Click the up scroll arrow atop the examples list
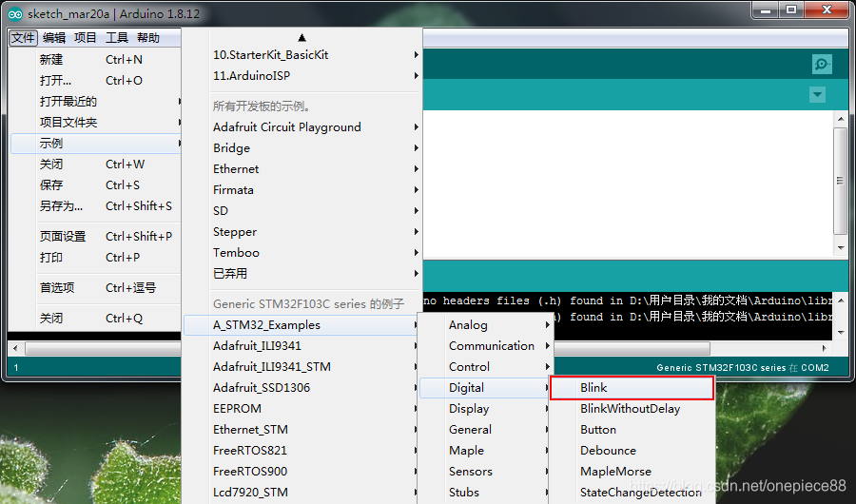This screenshot has height=504, width=856. pos(302,38)
